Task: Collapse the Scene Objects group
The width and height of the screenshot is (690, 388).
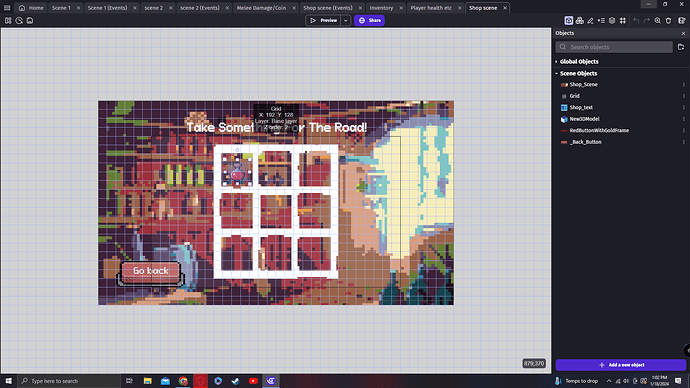Action: point(557,73)
